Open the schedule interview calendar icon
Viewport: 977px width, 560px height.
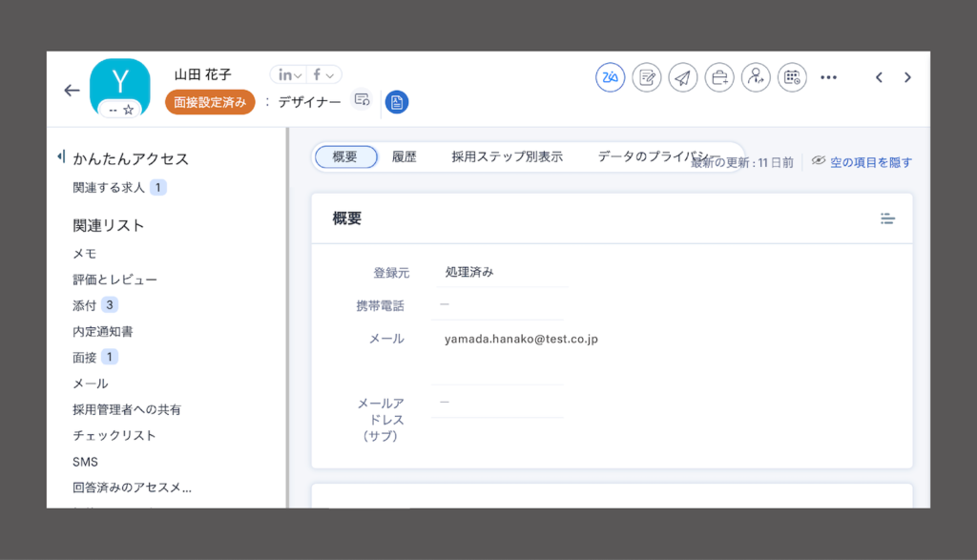point(792,77)
